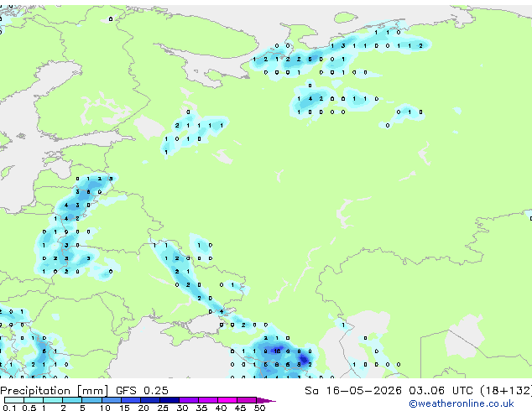Click the '50' legend scale label
The image size is (532, 411).
point(259,408)
